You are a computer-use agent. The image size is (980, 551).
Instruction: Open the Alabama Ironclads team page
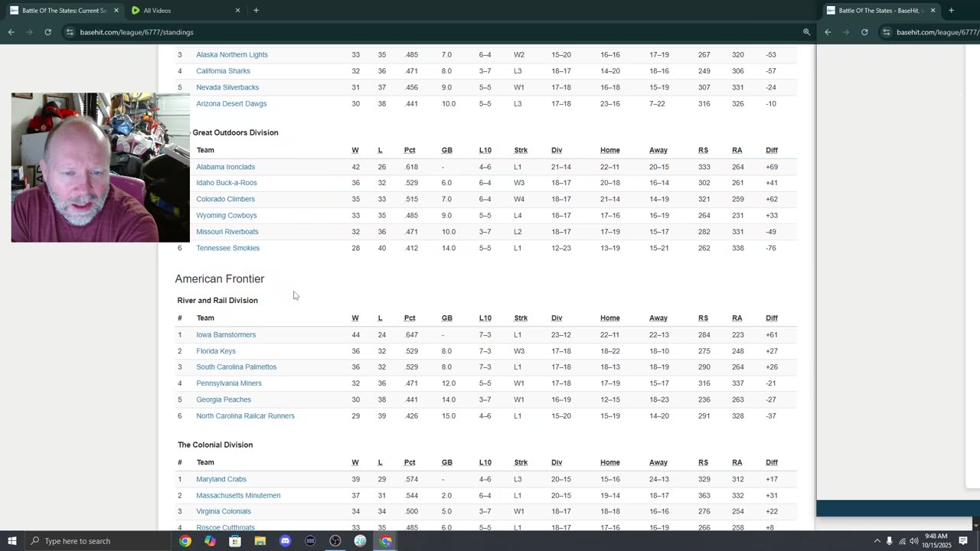pos(225,167)
